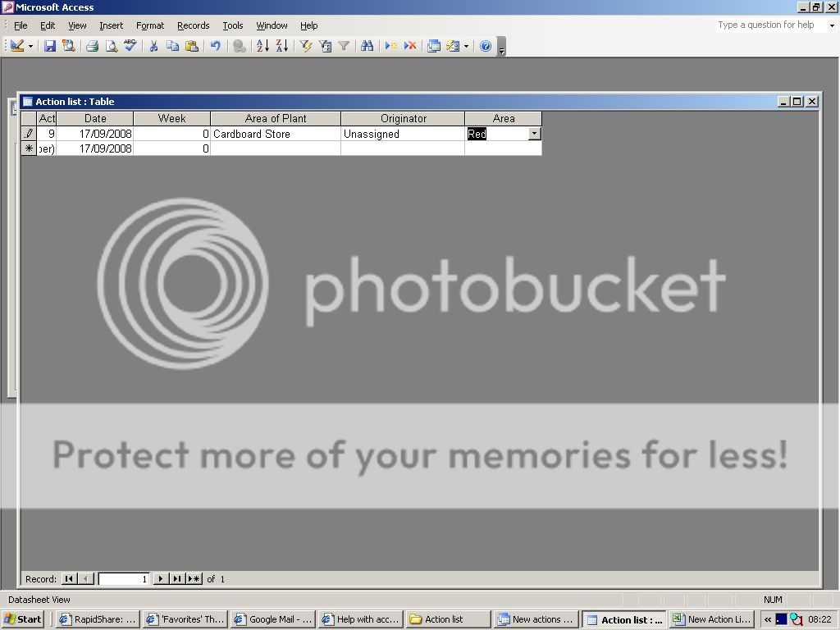Select the Week column header

click(171, 118)
